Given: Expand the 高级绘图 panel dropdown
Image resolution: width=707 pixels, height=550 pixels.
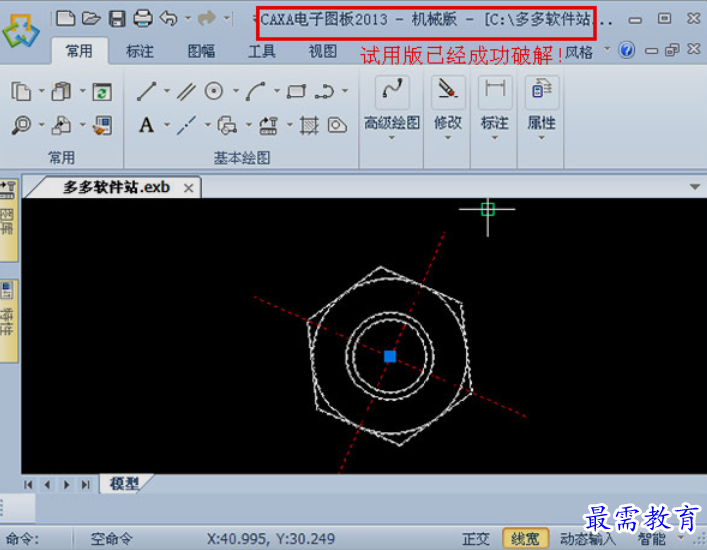Looking at the screenshot, I should pos(392,138).
